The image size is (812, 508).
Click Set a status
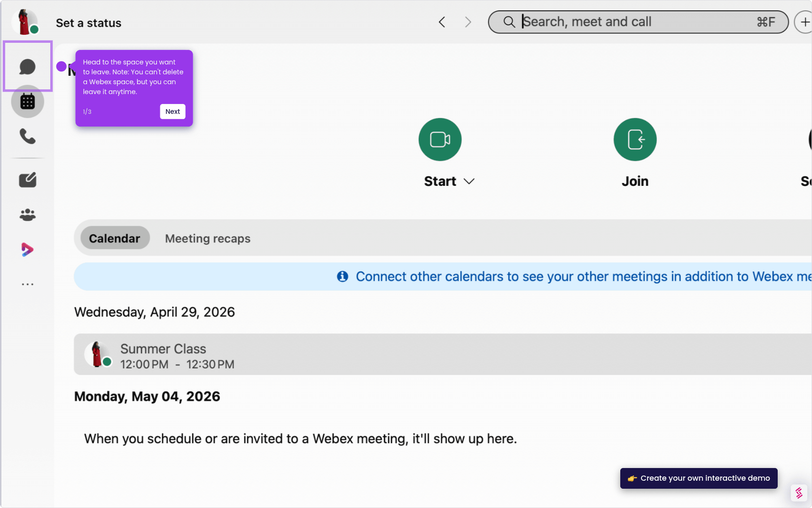pos(88,23)
